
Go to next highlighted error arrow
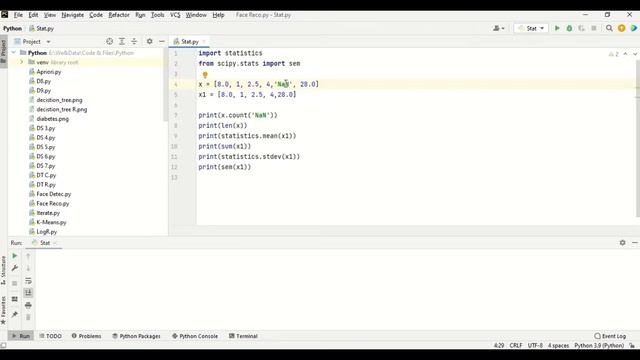pyautogui.click(x=635, y=54)
